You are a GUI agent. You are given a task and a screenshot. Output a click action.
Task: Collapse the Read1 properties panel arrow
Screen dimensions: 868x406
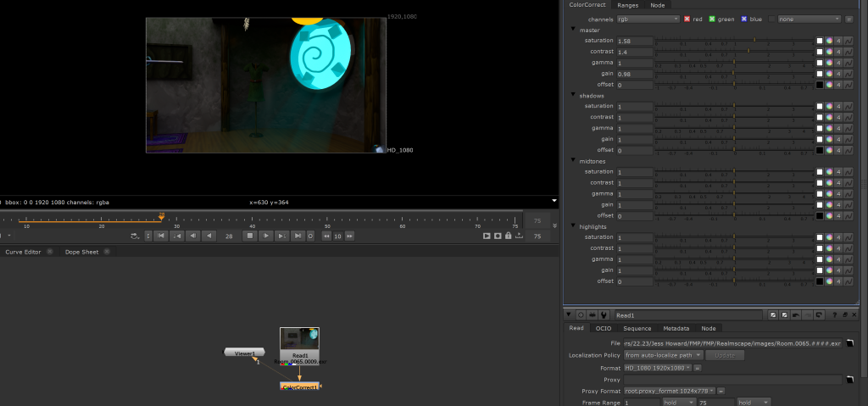click(570, 314)
